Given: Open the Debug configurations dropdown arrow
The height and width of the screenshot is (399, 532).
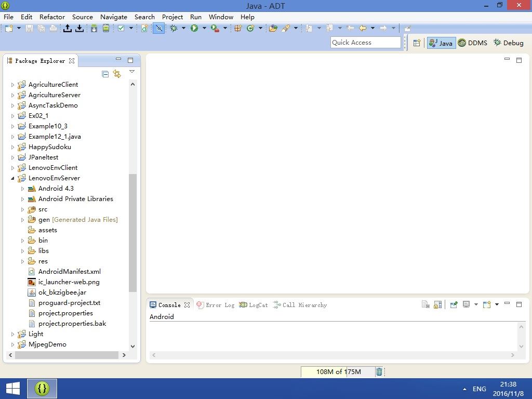Looking at the screenshot, I should [183, 28].
